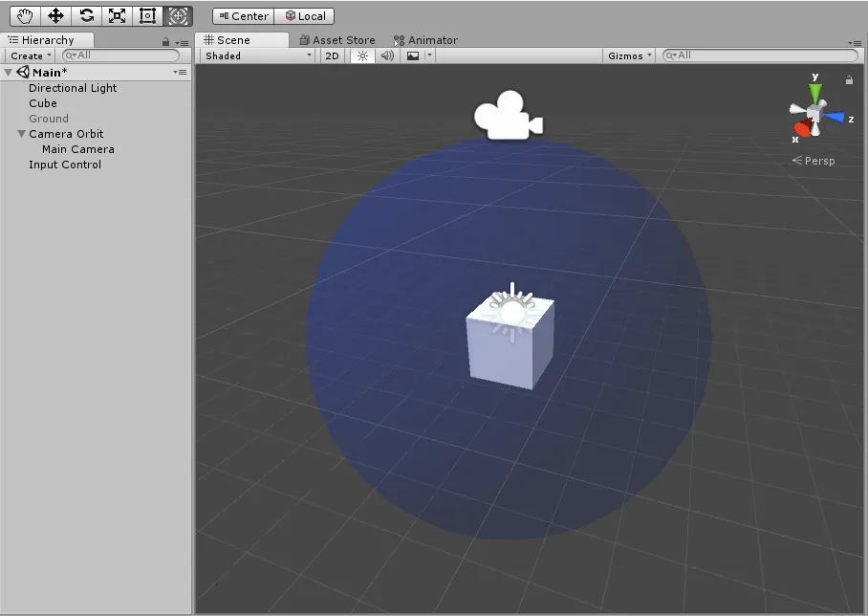The image size is (868, 616).
Task: Open the Scene panel options menu
Action: click(855, 43)
